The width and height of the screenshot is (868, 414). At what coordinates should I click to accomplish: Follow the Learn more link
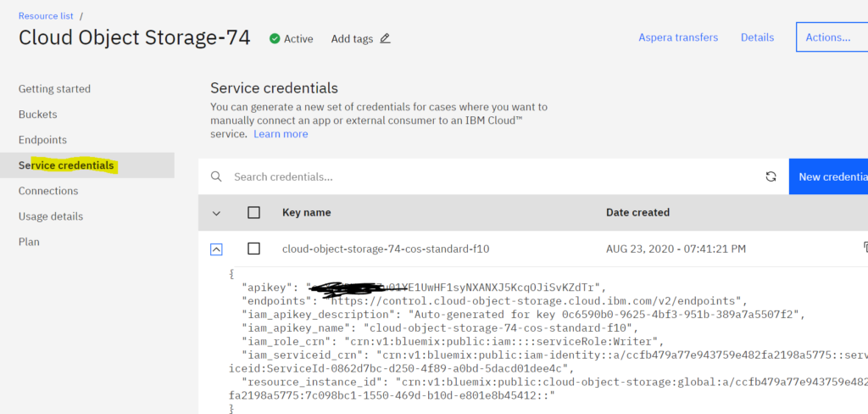click(x=281, y=134)
